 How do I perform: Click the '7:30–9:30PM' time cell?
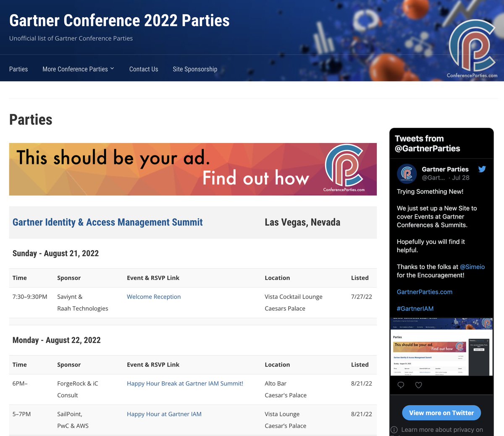coord(30,296)
